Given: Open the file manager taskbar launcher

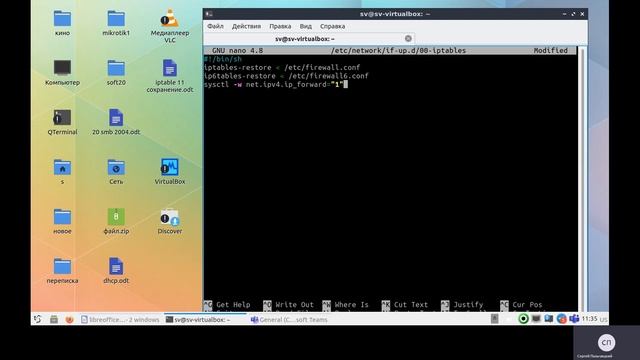Looking at the screenshot, I should pos(54,319).
